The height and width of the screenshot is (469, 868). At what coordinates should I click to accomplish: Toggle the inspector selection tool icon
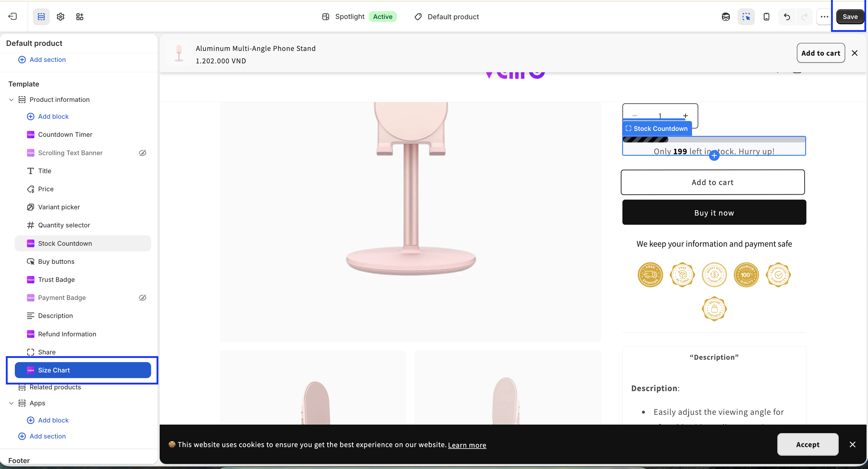(x=746, y=17)
